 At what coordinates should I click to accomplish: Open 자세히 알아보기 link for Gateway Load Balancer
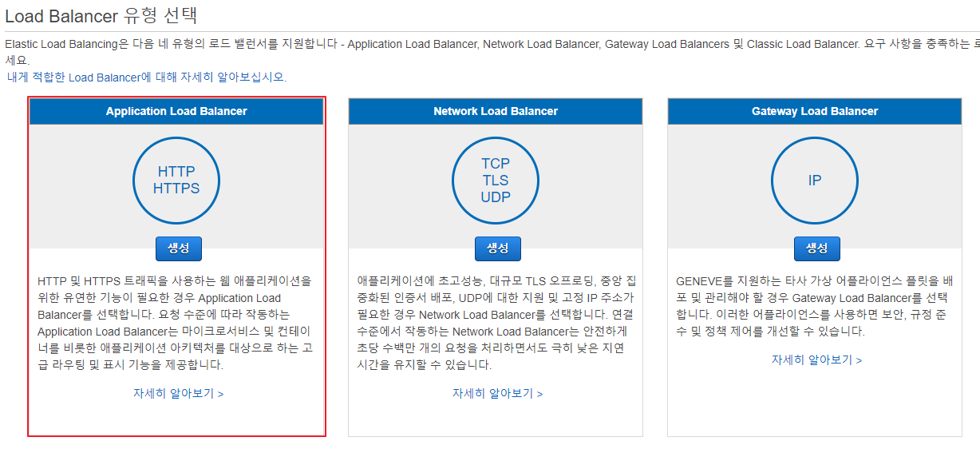817,360
